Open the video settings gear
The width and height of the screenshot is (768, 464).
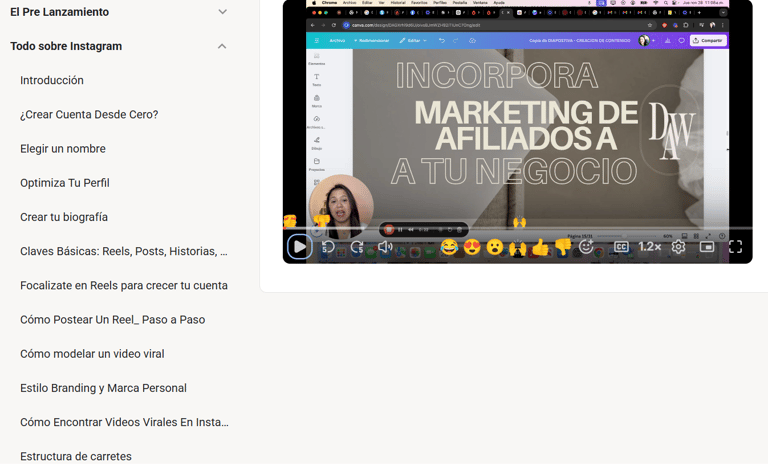678,247
